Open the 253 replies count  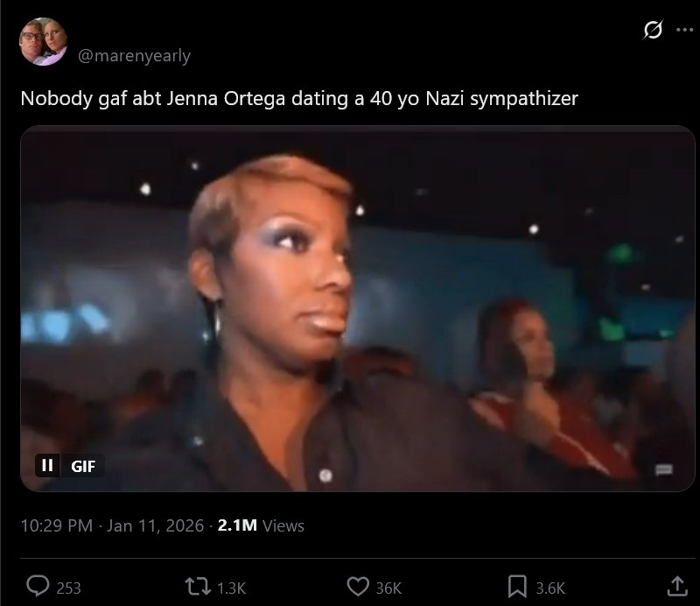click(69, 588)
